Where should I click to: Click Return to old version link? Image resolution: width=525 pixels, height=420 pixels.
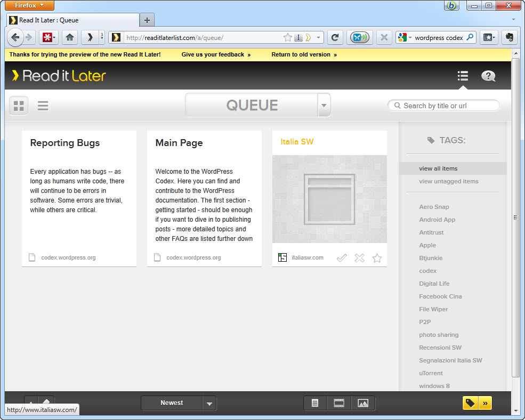pyautogui.click(x=304, y=54)
